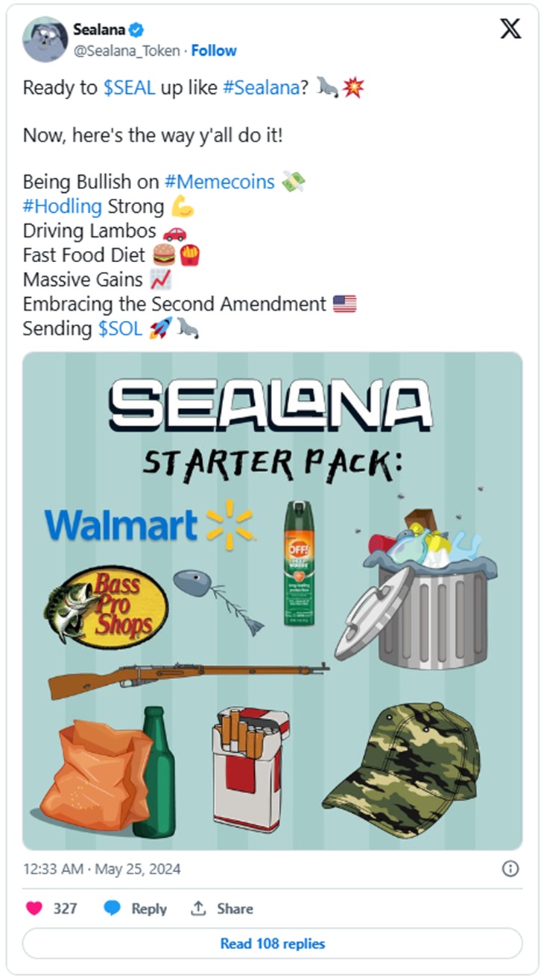The image size is (544, 980).
Task: Open the Sealana profile avatar
Action: [44, 39]
